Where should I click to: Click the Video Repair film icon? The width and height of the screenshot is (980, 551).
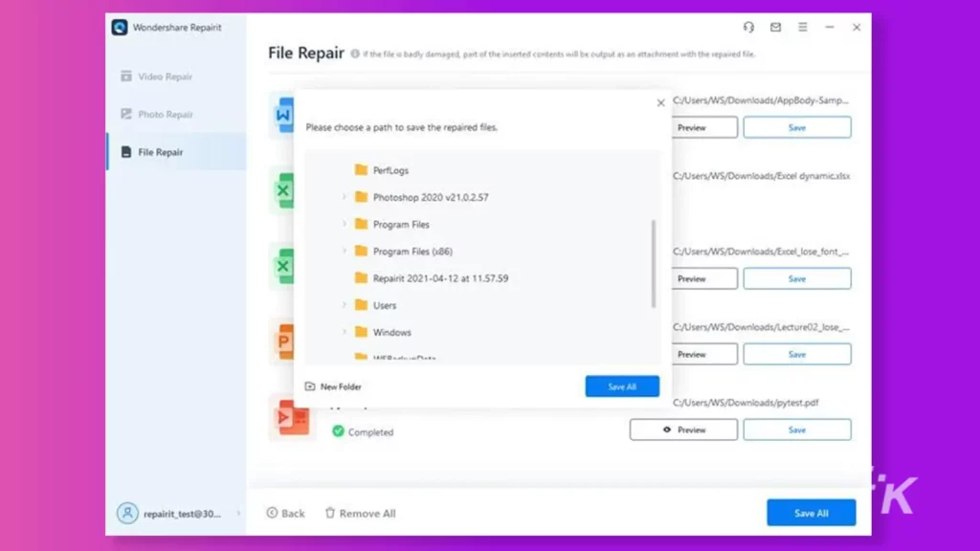pyautogui.click(x=126, y=77)
